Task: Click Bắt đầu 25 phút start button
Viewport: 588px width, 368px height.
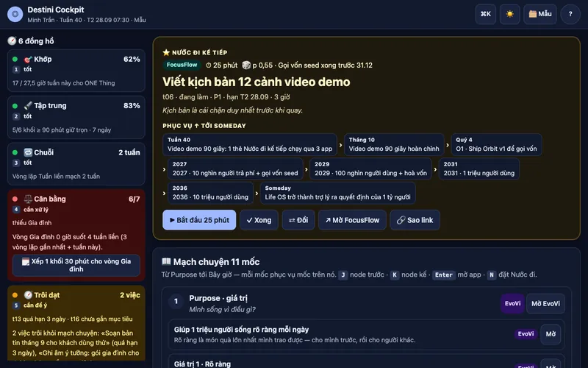Action: tap(199, 220)
